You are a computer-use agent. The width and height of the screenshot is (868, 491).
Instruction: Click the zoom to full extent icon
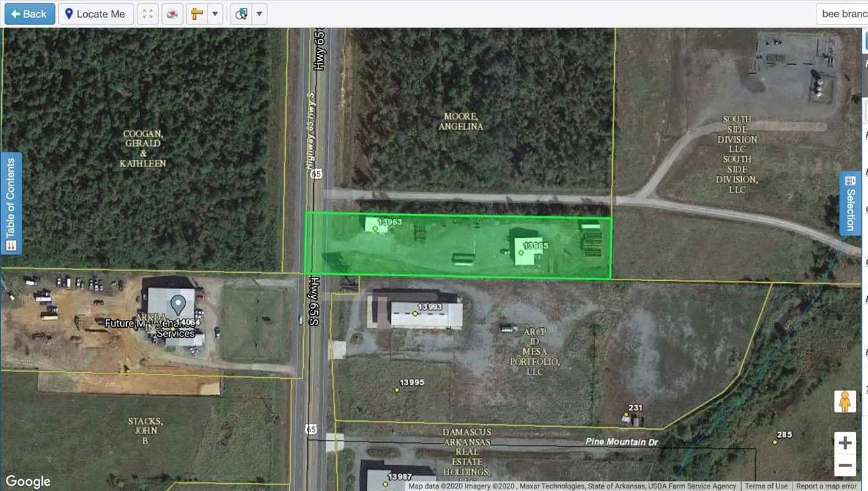147,14
